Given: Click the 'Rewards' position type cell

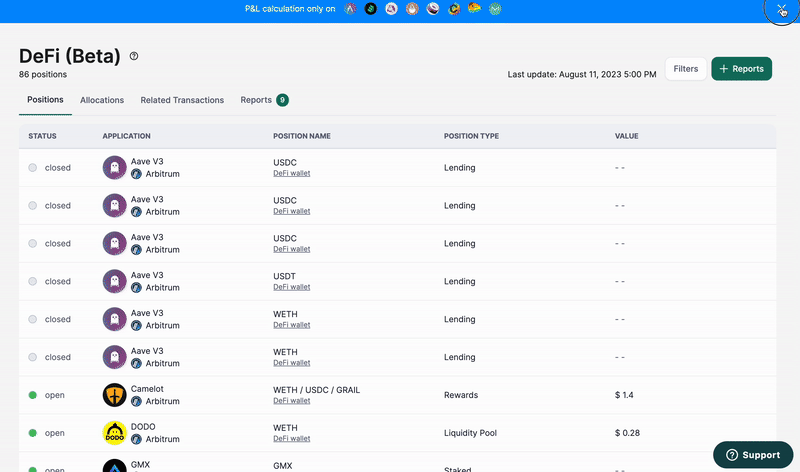Looking at the screenshot, I should pos(461,395).
